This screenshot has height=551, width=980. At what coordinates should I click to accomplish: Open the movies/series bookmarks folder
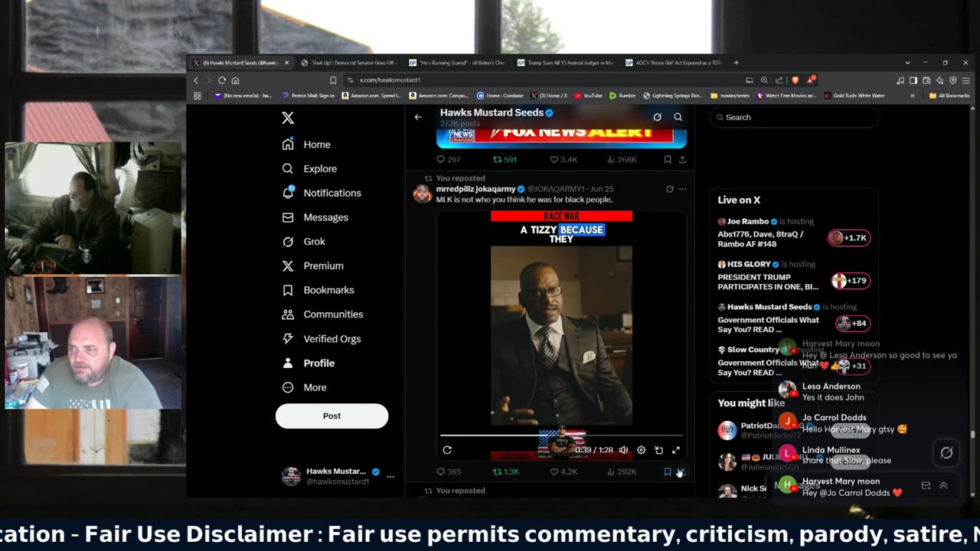click(731, 96)
